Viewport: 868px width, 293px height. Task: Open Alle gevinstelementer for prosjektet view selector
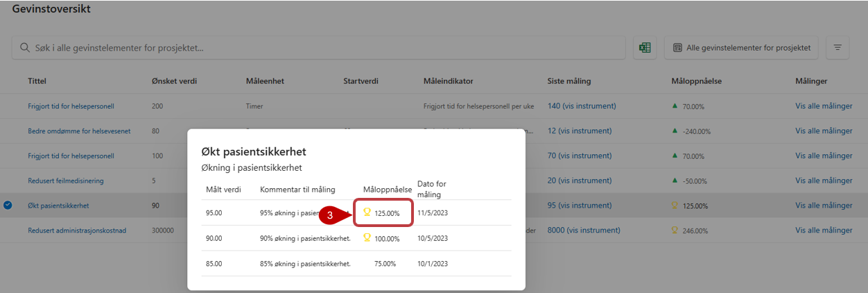click(x=741, y=48)
